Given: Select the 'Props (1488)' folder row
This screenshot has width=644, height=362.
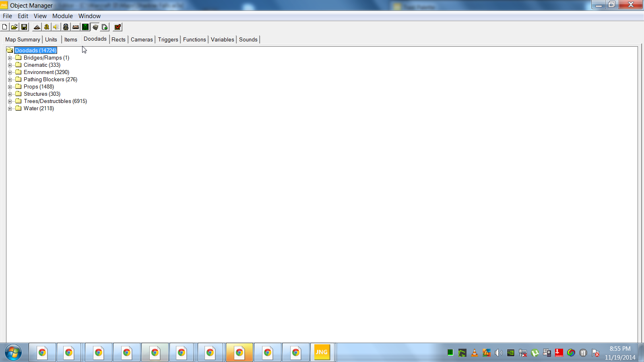Looking at the screenshot, I should (39, 87).
